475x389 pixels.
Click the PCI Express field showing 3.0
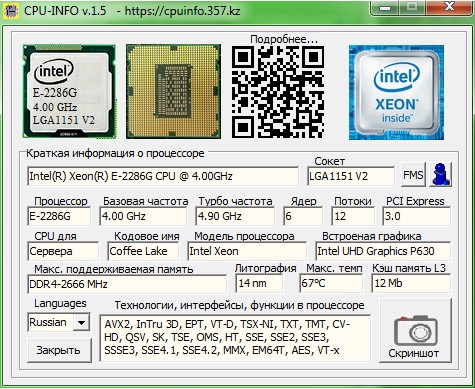click(417, 217)
